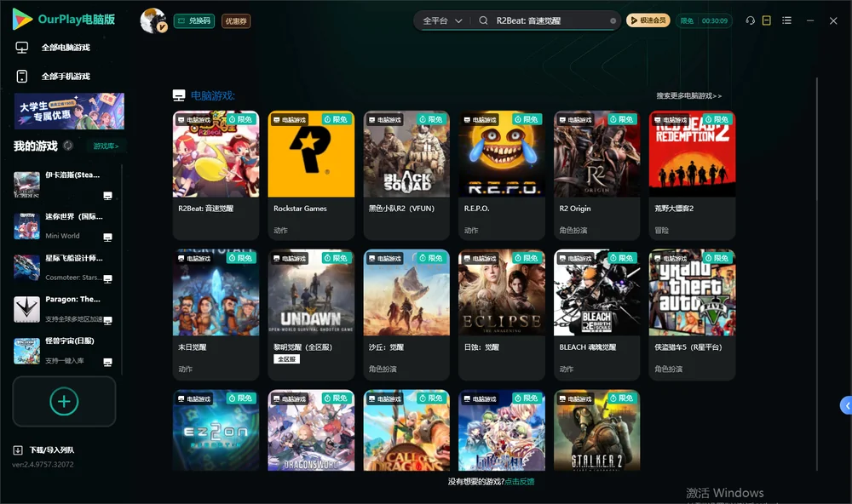This screenshot has height=504, width=852.
Task: Open the 末日觉醒 game card
Action: coord(216,314)
